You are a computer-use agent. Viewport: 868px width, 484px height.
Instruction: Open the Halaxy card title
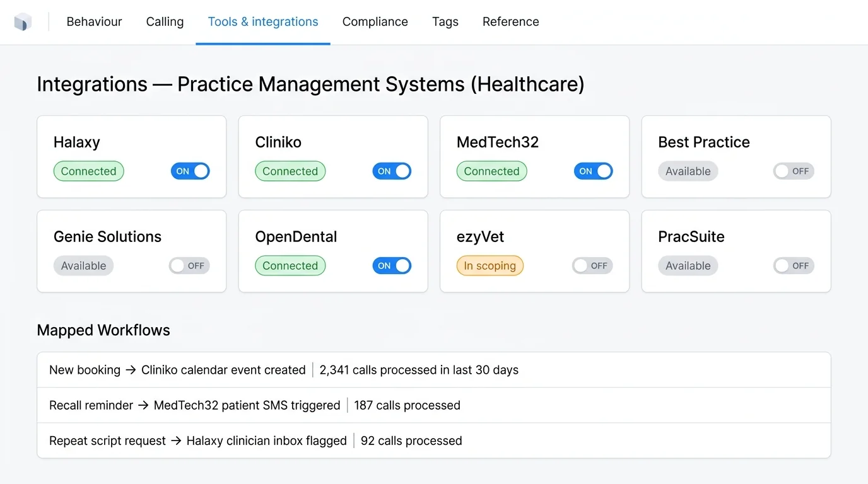(x=76, y=142)
